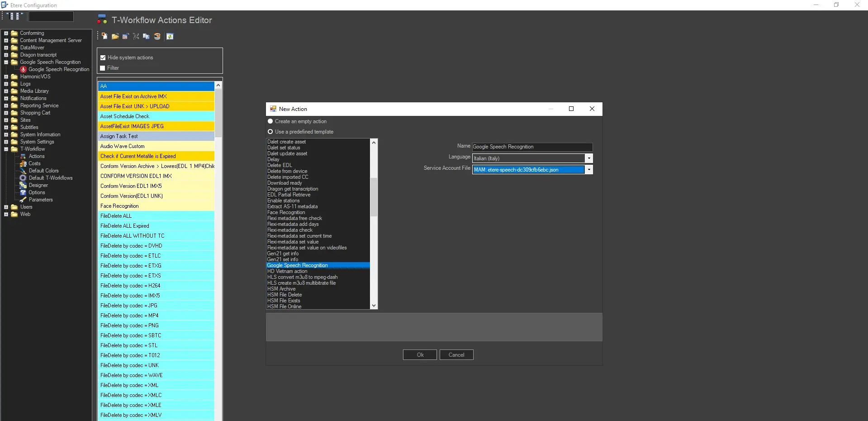Open Parameters wrench item in tree

[40, 200]
